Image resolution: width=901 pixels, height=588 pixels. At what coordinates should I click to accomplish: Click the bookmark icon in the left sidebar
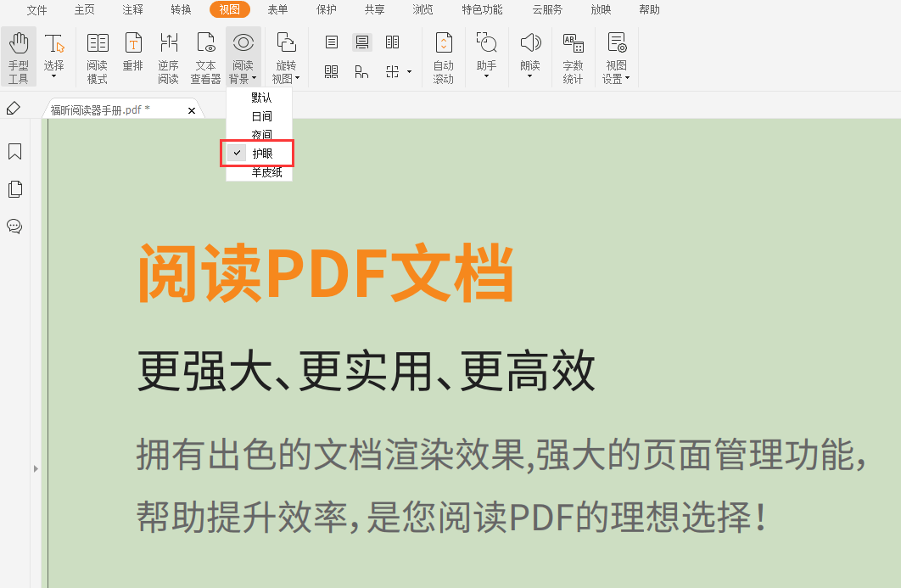(x=14, y=151)
